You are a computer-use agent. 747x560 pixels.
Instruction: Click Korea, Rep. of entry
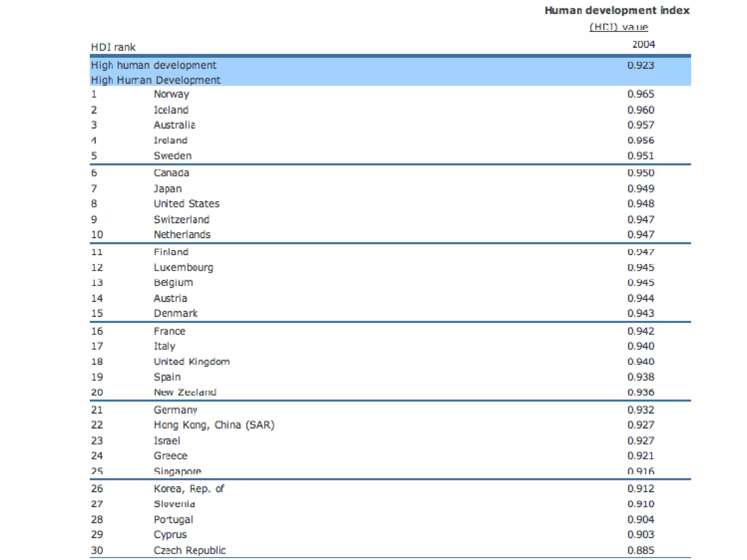tap(189, 489)
